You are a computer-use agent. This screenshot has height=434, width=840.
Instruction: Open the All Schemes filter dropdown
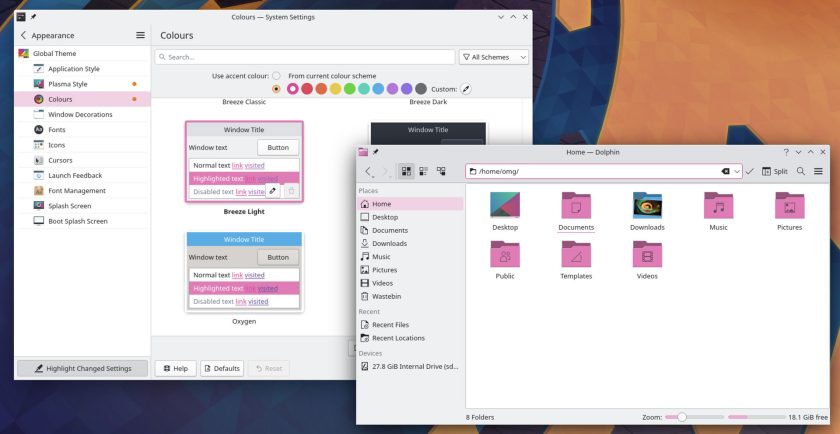click(493, 57)
